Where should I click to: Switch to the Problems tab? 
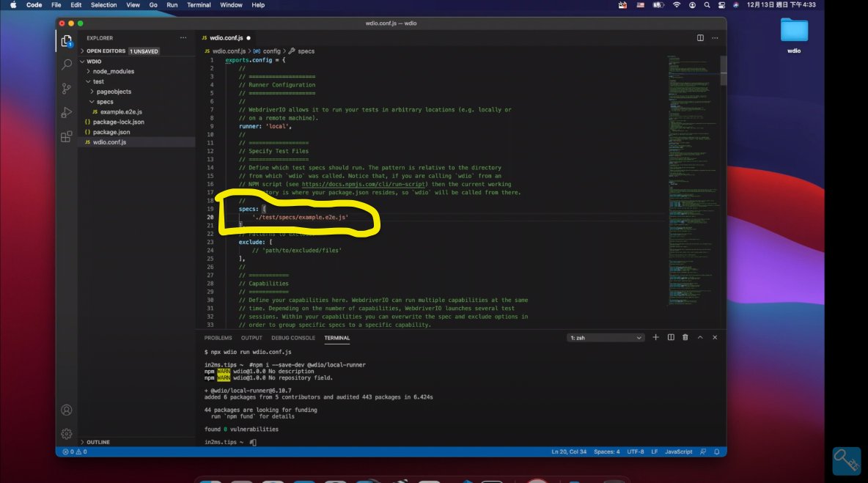218,338
